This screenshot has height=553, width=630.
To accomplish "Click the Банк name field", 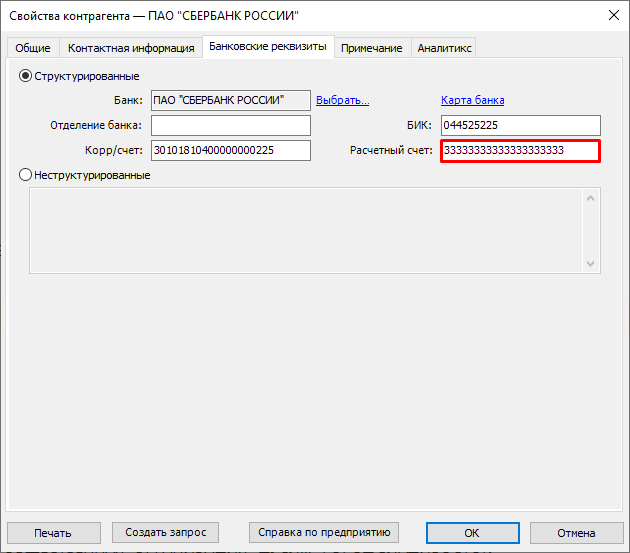I will [231, 100].
